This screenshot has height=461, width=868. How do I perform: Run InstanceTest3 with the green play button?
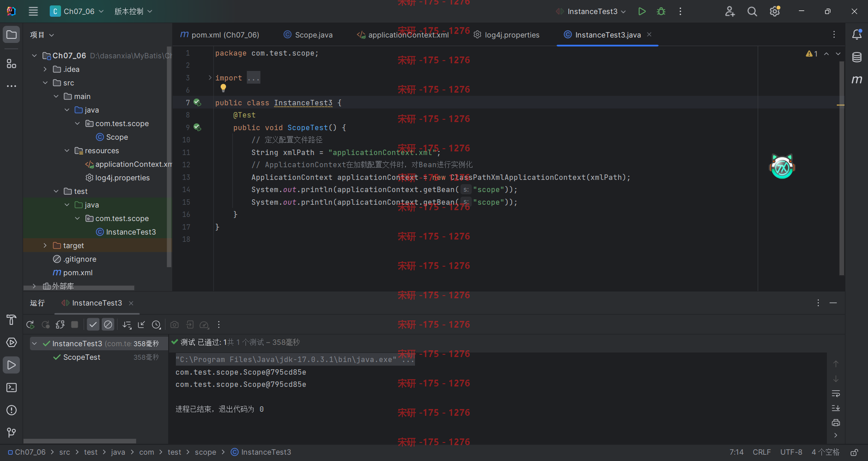click(642, 11)
